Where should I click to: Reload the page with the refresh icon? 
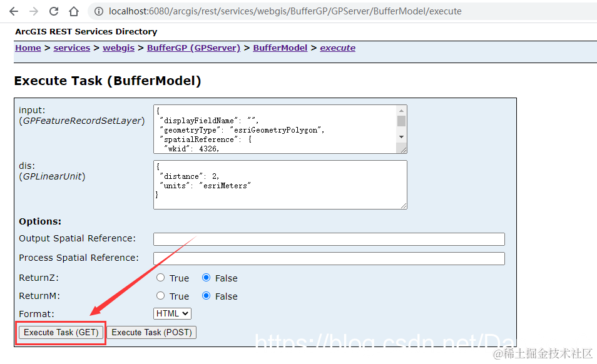pyautogui.click(x=54, y=11)
